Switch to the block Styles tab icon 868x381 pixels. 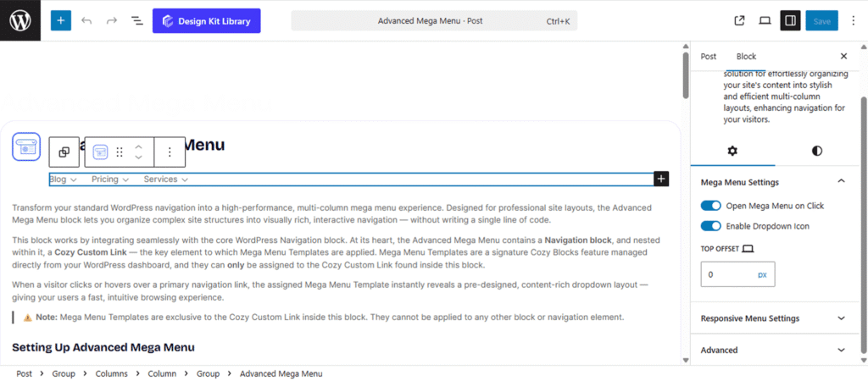point(816,151)
